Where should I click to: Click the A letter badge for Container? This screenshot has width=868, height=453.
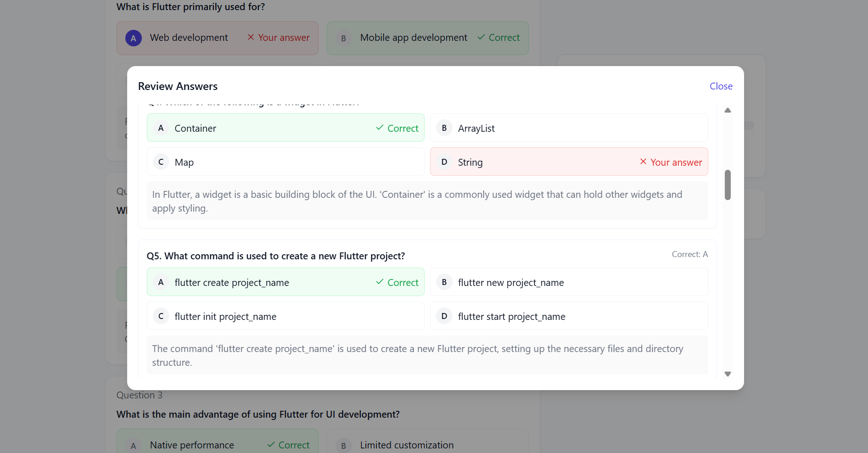coord(161,128)
